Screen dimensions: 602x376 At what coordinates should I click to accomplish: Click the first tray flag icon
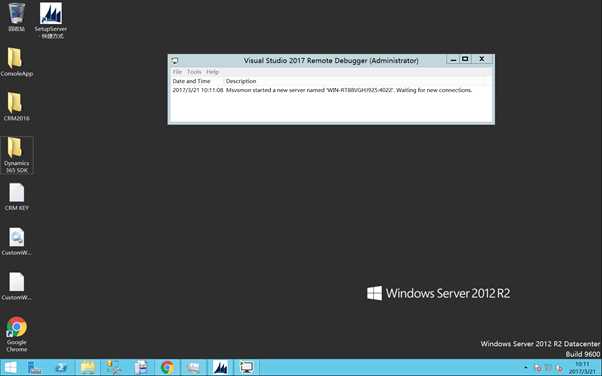point(538,368)
